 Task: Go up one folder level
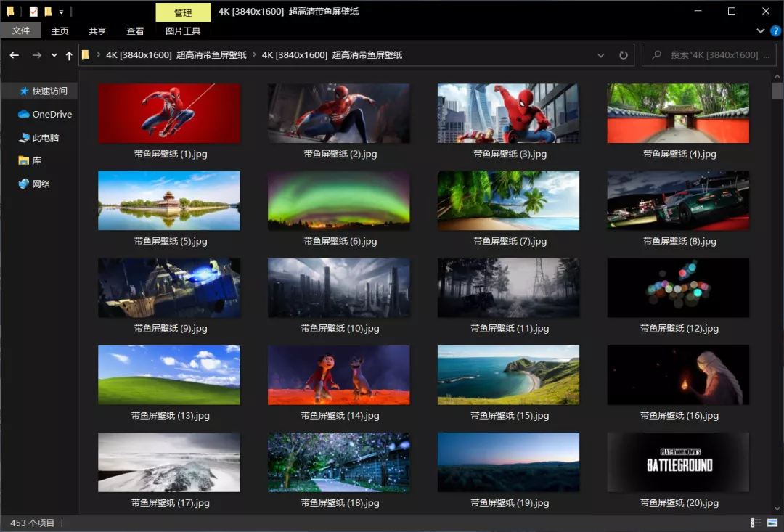pos(69,55)
